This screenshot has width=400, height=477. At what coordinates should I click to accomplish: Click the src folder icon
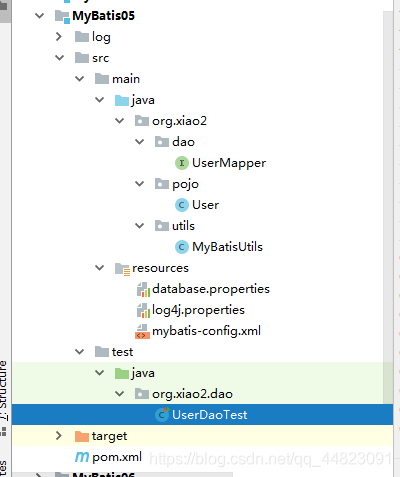coord(82,58)
